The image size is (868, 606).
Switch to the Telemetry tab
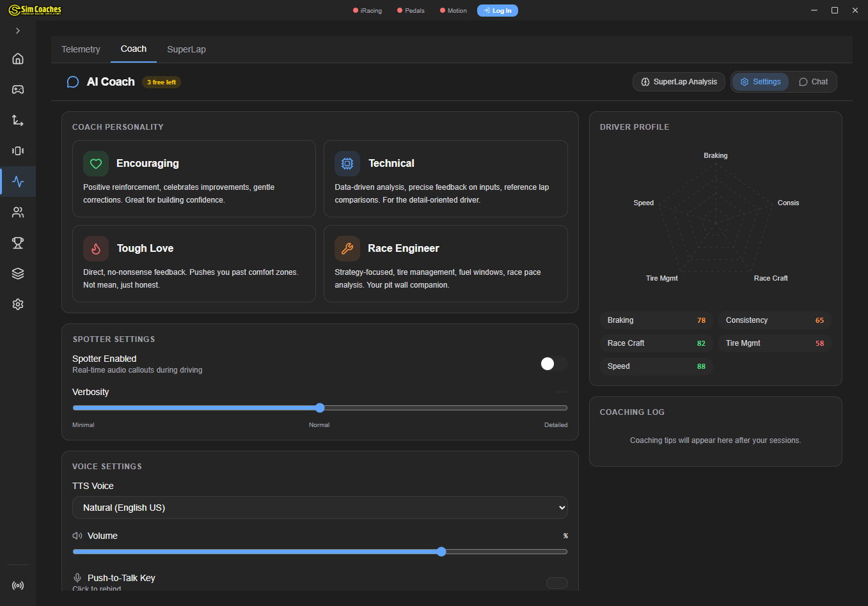point(81,49)
